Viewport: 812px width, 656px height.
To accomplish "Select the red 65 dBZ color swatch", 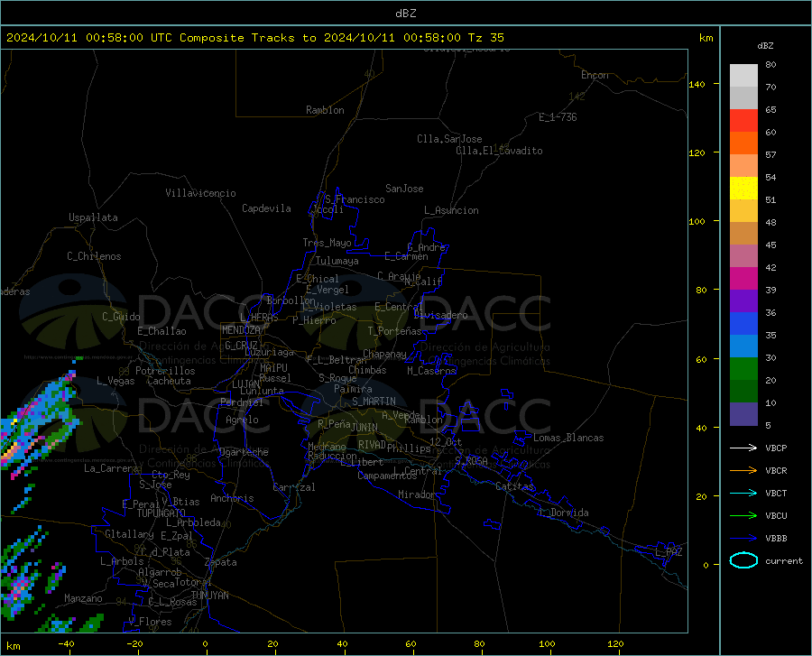I will point(743,121).
